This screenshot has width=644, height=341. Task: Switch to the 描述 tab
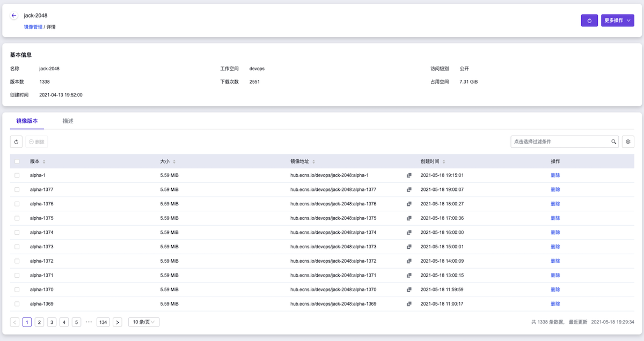tap(68, 121)
